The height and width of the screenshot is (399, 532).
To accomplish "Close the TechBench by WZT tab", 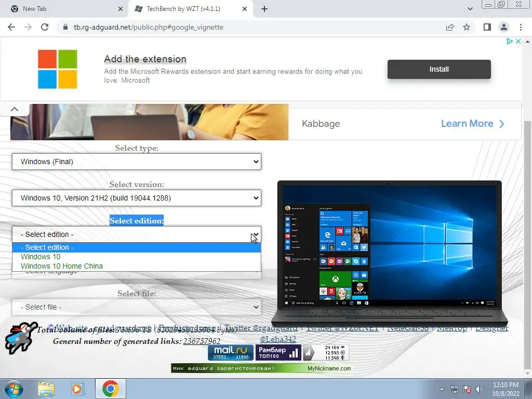I will (245, 9).
